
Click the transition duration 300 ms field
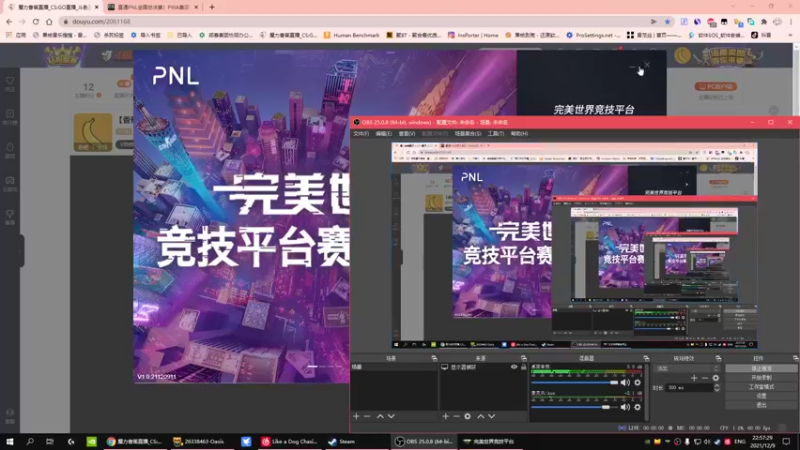[x=689, y=388]
